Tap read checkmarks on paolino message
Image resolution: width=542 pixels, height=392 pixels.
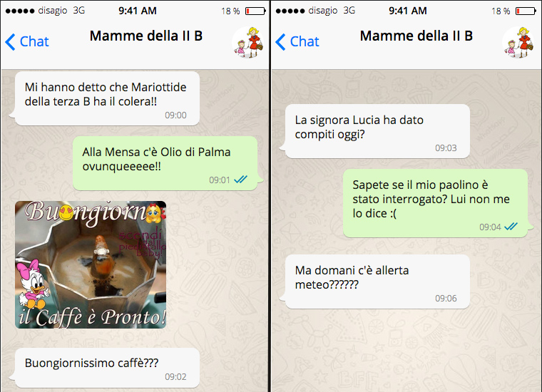(x=511, y=227)
